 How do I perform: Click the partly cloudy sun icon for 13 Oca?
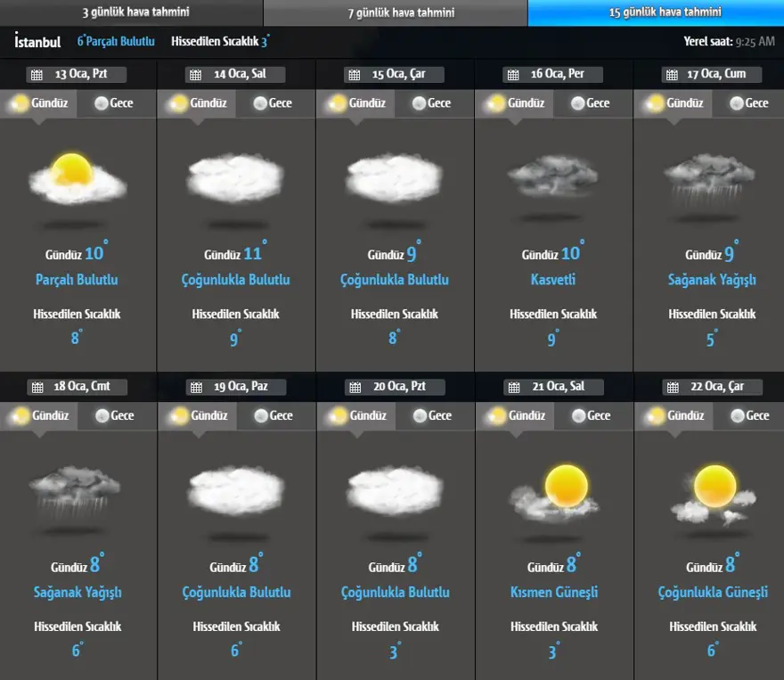tap(78, 178)
